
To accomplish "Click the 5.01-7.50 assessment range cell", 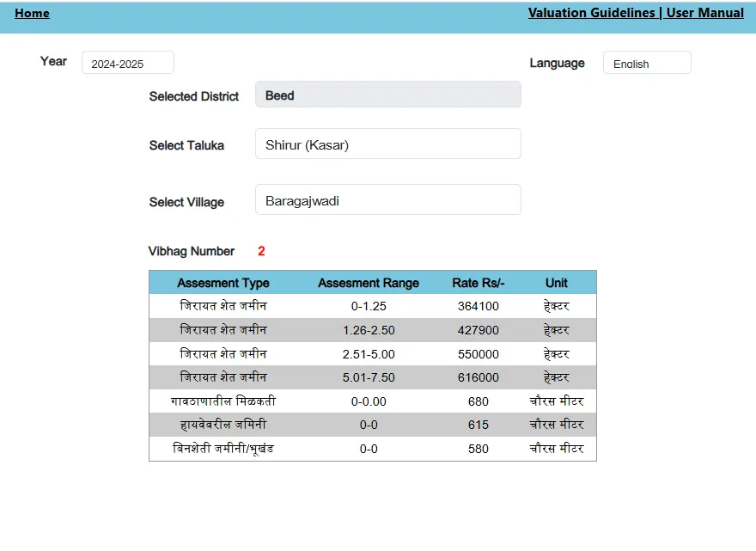I will pos(369,377).
